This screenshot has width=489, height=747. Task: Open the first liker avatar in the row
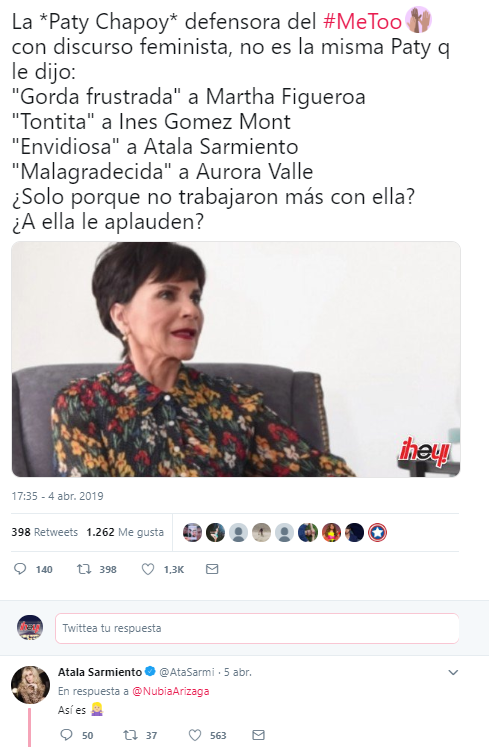pyautogui.click(x=193, y=532)
